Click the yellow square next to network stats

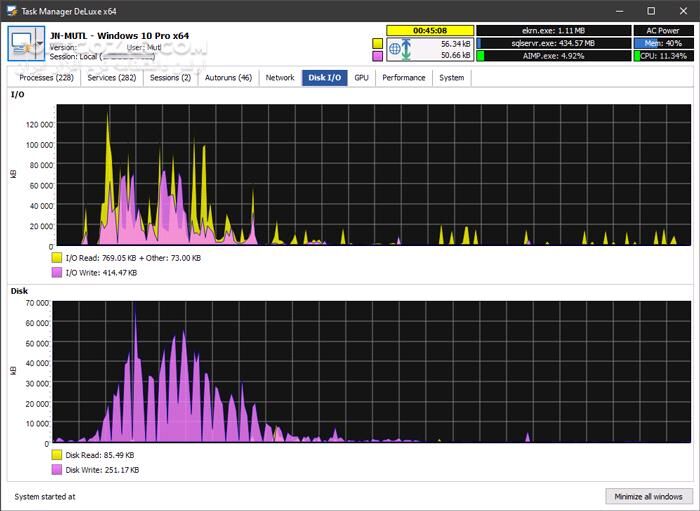(x=377, y=44)
